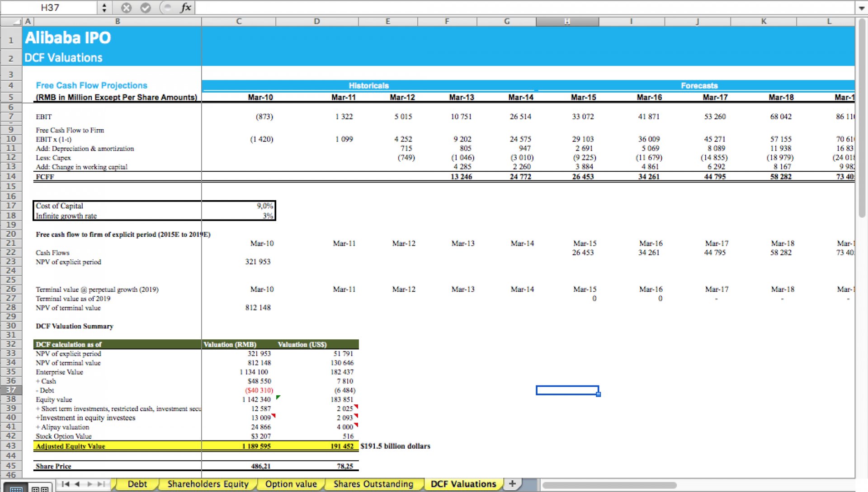868x492 pixels.
Task: Add a new sheet with plus button
Action: [x=512, y=484]
